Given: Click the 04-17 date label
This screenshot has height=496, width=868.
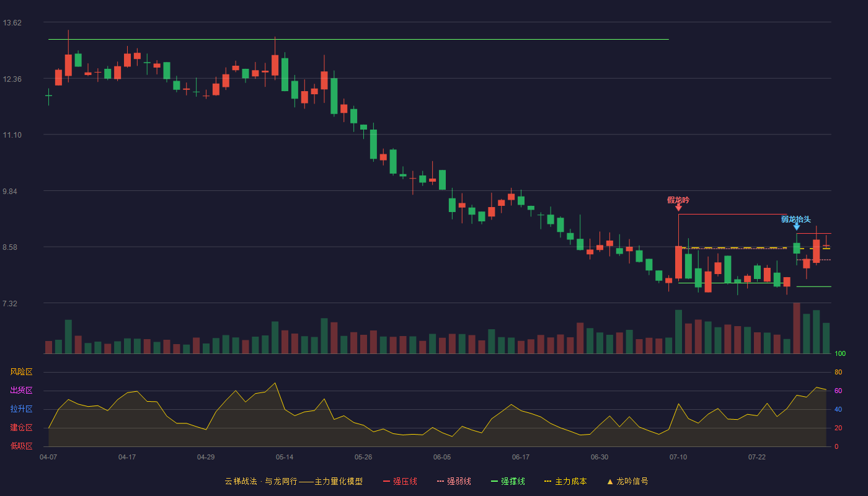Looking at the screenshot, I should point(127,457).
